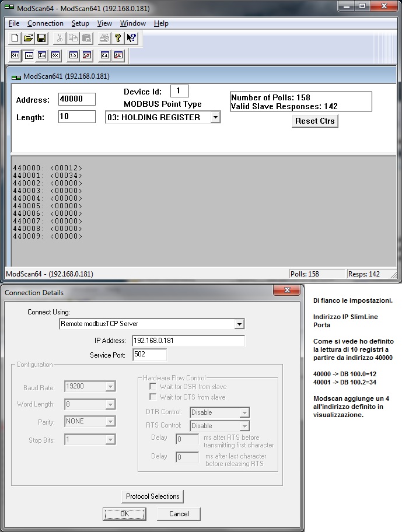Click the Protocol Selections button
Screen dimensions: 402x532
click(x=153, y=496)
